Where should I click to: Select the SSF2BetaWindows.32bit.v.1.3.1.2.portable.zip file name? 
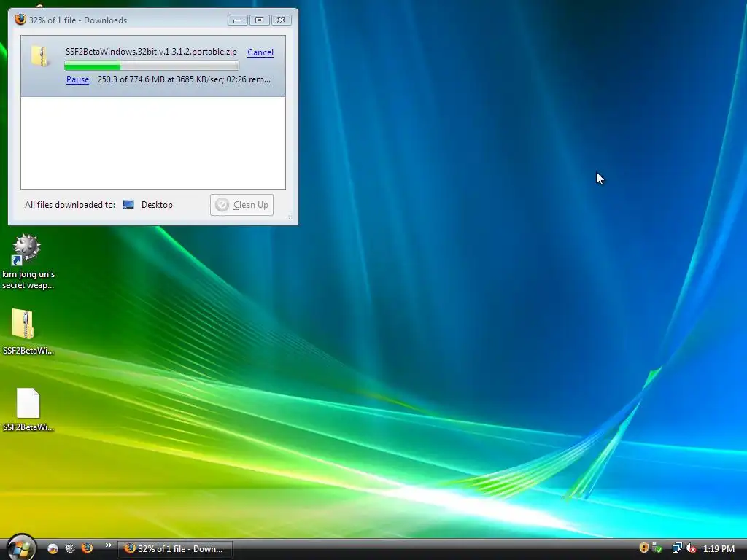(151, 52)
